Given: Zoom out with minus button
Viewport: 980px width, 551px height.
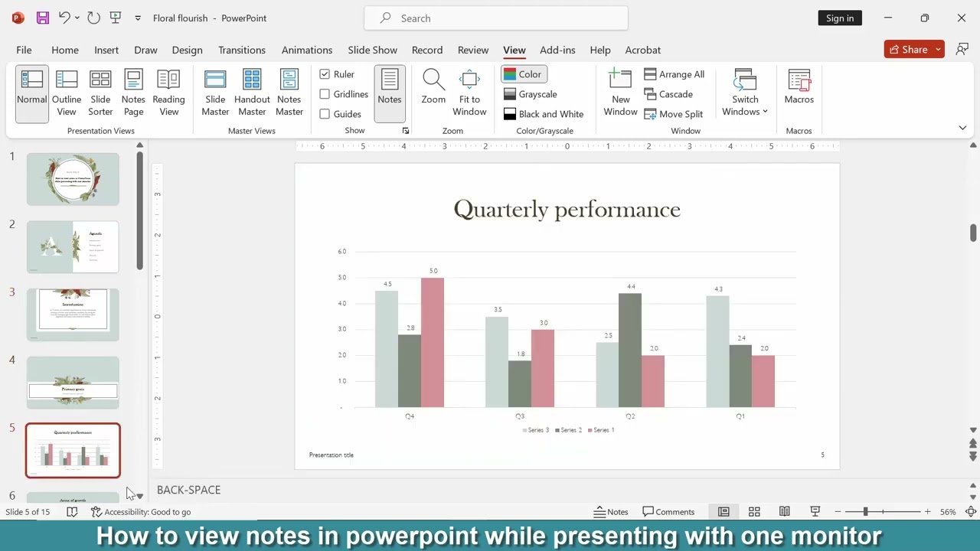Looking at the screenshot, I should (x=838, y=511).
